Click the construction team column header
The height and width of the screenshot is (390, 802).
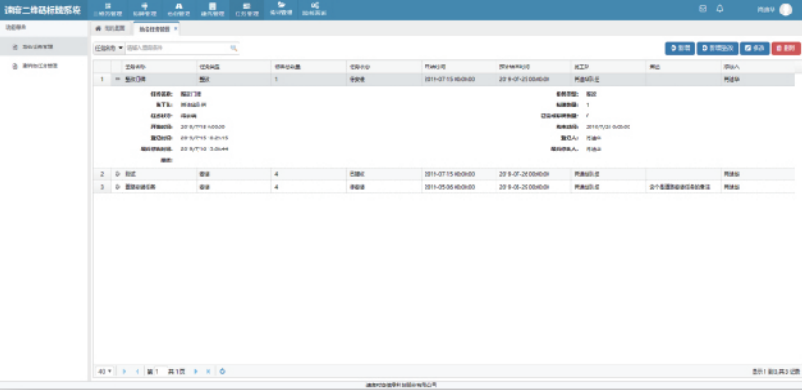point(608,67)
